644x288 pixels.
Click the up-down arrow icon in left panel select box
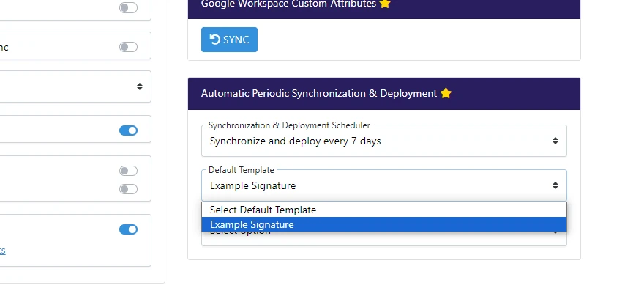[140, 86]
